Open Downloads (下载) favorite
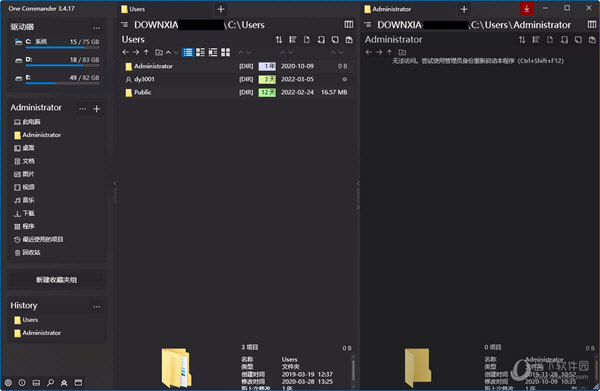 (24, 213)
